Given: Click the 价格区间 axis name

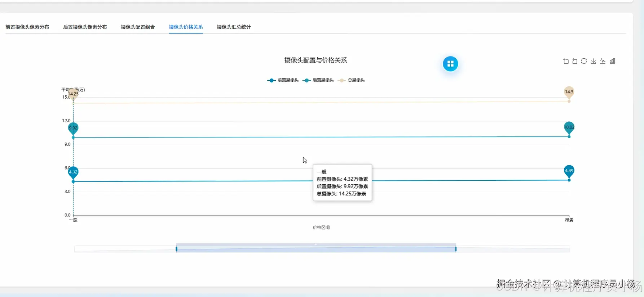Looking at the screenshot, I should coord(321,228).
